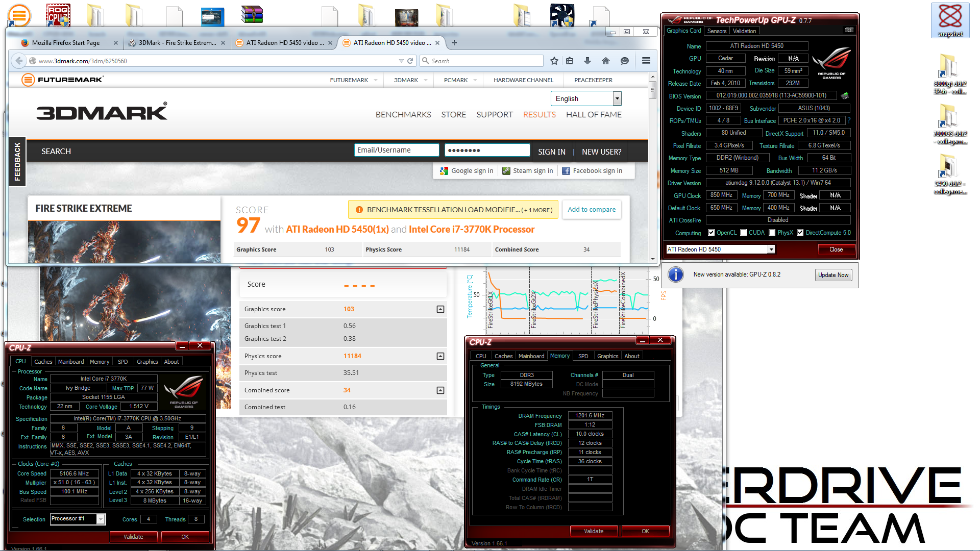980x551 pixels.
Task: Open Graphics tab in right CPU-Z window
Action: click(x=607, y=356)
